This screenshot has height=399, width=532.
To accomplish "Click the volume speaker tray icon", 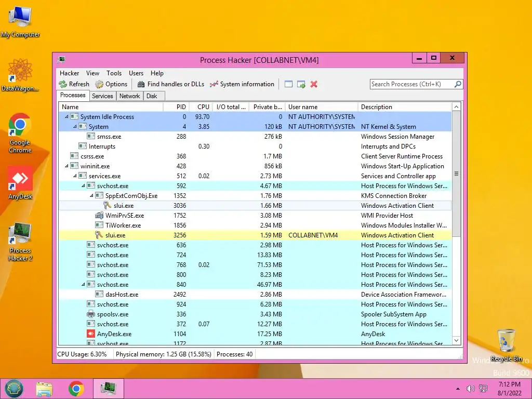I will pyautogui.click(x=470, y=389).
